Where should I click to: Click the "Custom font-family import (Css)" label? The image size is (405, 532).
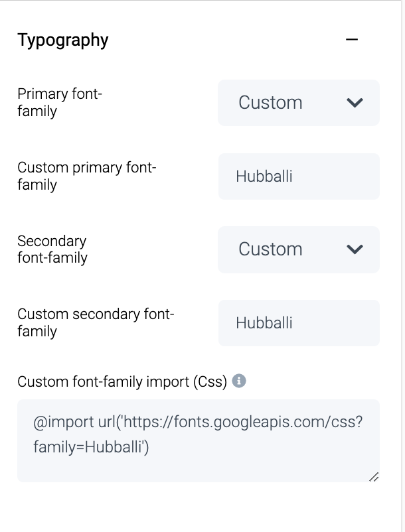tap(122, 382)
